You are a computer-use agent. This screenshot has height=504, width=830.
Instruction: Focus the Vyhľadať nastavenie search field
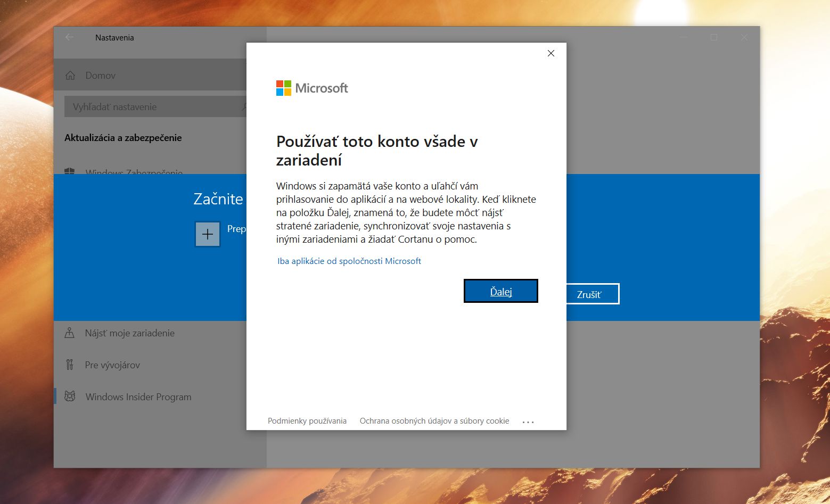(155, 106)
